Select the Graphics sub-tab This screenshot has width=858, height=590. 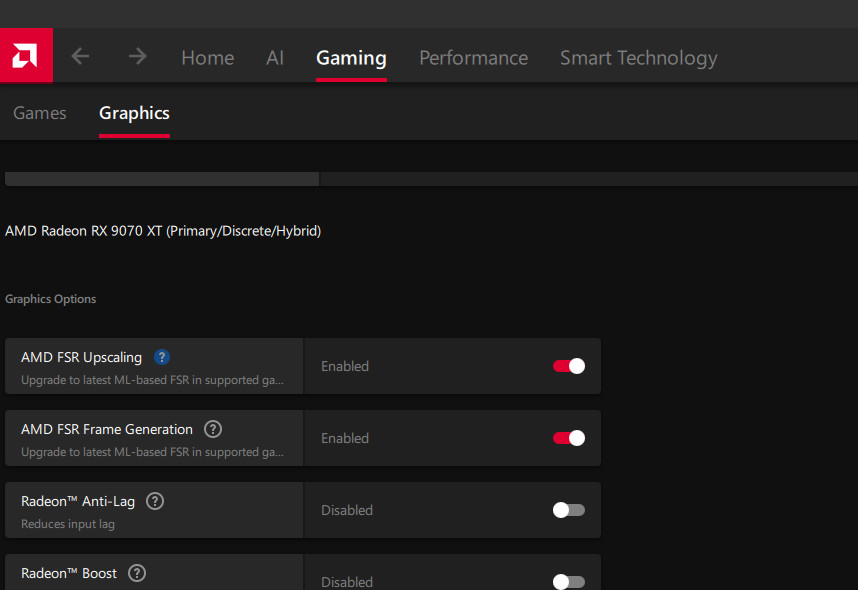[134, 113]
